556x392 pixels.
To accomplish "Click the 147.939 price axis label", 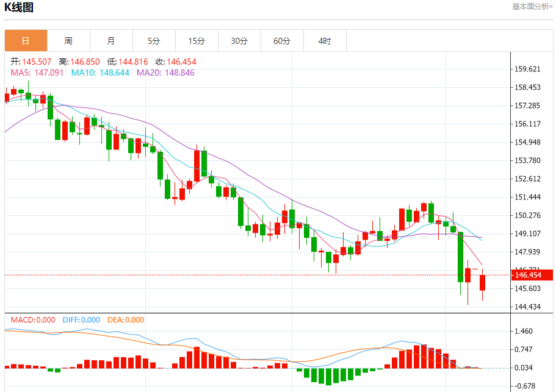I will pos(528,252).
